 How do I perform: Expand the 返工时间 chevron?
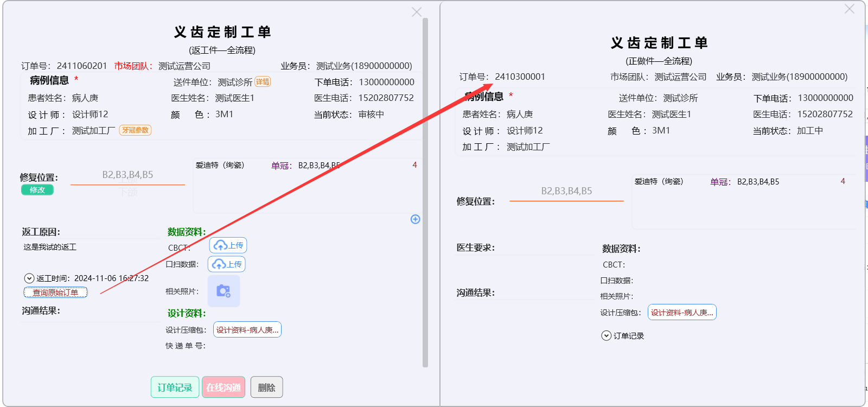click(29, 278)
